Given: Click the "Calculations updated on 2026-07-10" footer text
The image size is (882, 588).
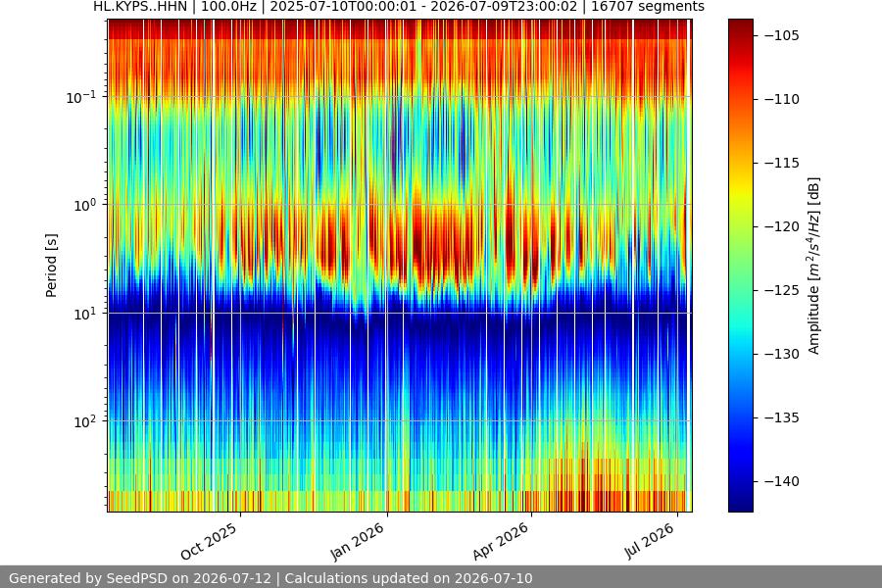Looking at the screenshot, I should (409, 578).
